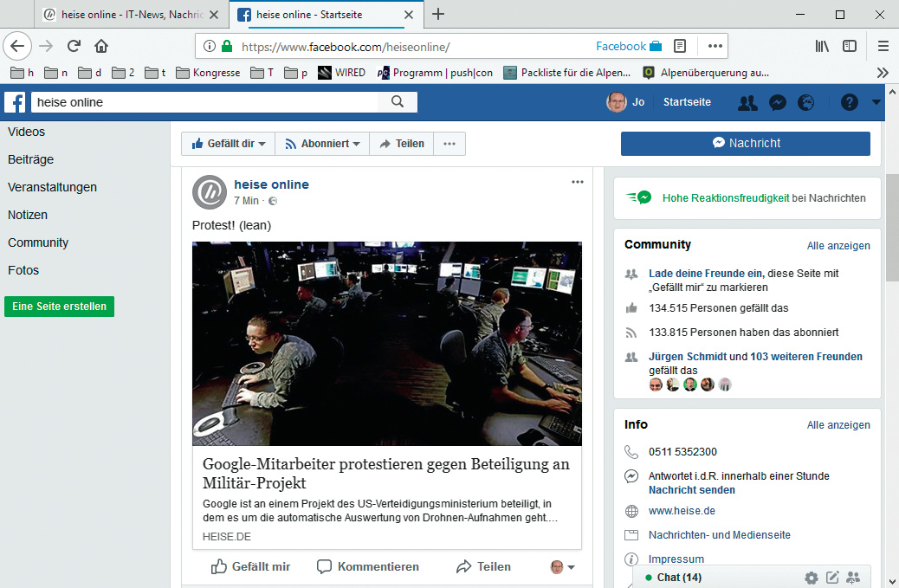Open the www.heise.de link
The height and width of the screenshot is (588, 899).
682,511
